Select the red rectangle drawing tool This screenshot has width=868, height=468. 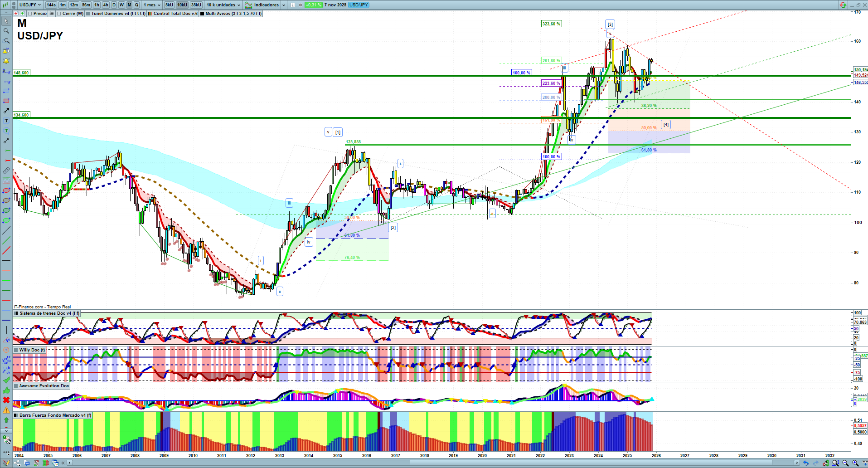[x=6, y=101]
